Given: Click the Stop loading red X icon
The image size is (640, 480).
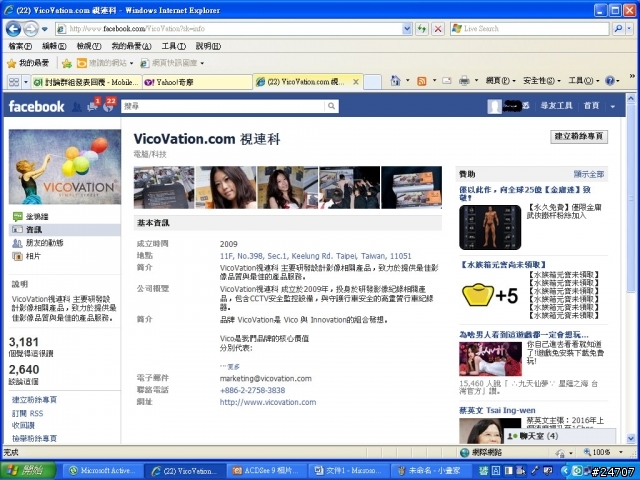Looking at the screenshot, I should click(438, 29).
